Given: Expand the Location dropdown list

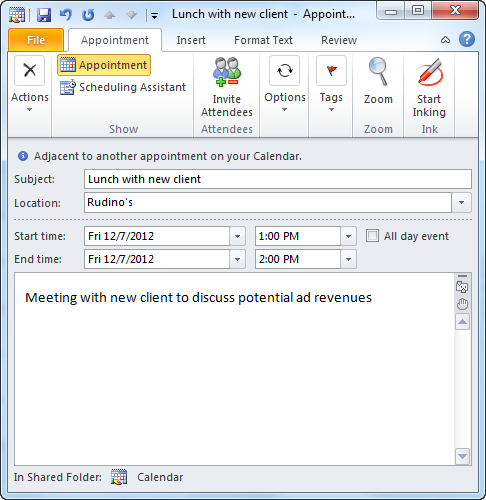Looking at the screenshot, I should (x=461, y=202).
